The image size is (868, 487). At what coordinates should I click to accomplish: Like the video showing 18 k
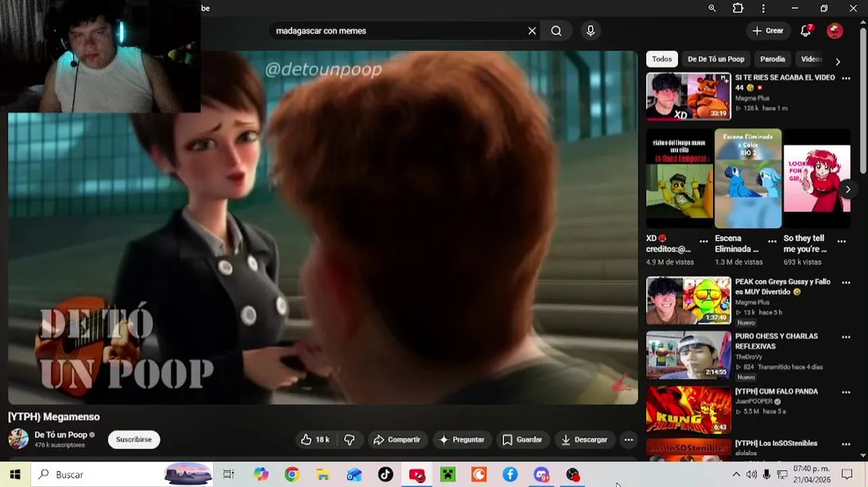pyautogui.click(x=315, y=440)
